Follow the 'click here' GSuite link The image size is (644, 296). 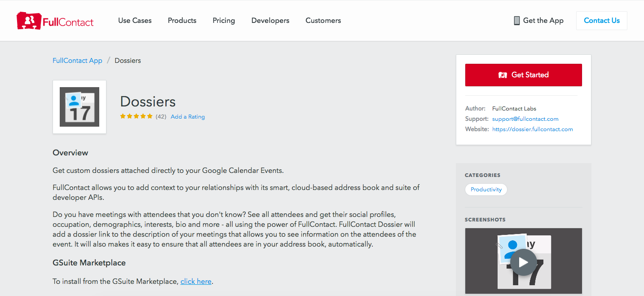coord(196,282)
